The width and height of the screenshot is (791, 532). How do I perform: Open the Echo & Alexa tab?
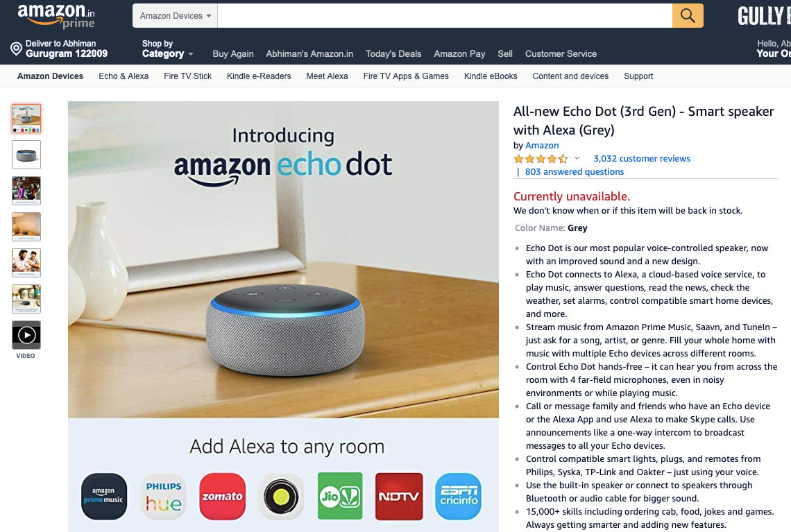pos(124,76)
